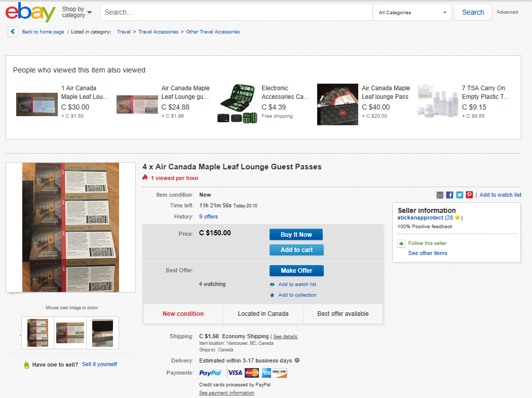The image size is (532, 398).
Task: Open 1 Air Canada Maple Leaf Lou… C $30.00 item
Action: click(x=85, y=92)
